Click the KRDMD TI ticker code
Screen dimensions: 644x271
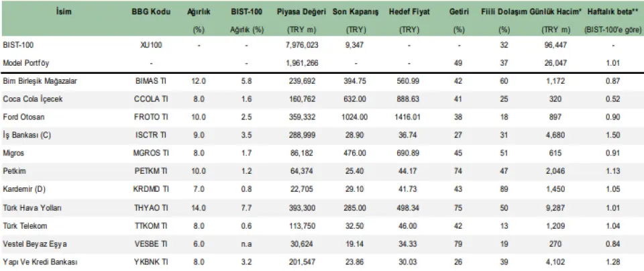(151, 190)
